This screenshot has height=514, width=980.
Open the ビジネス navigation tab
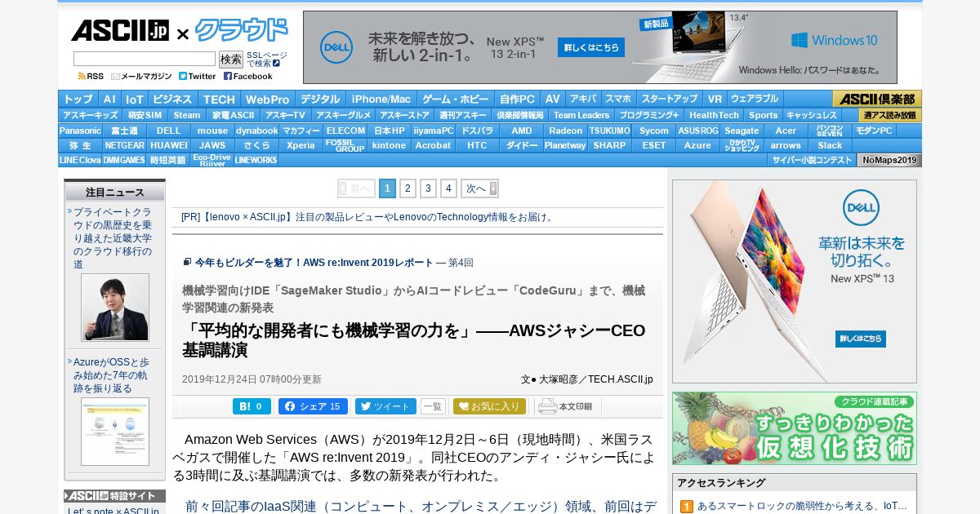coord(172,99)
